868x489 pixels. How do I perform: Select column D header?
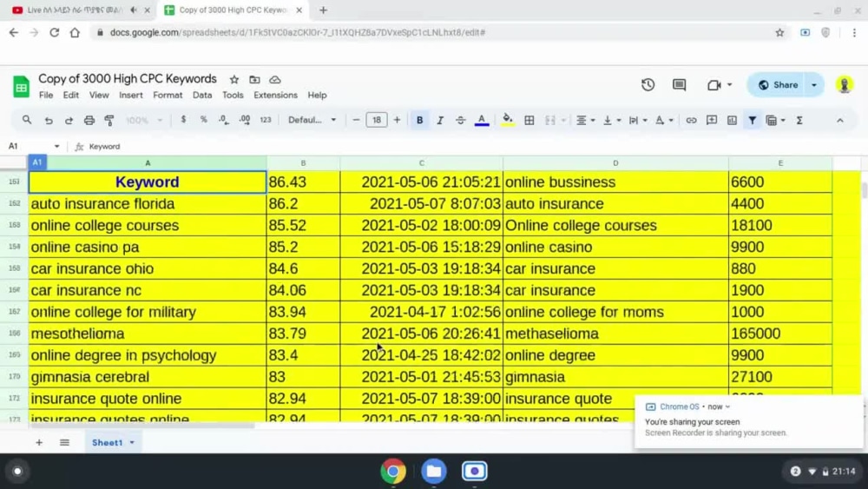pyautogui.click(x=615, y=162)
